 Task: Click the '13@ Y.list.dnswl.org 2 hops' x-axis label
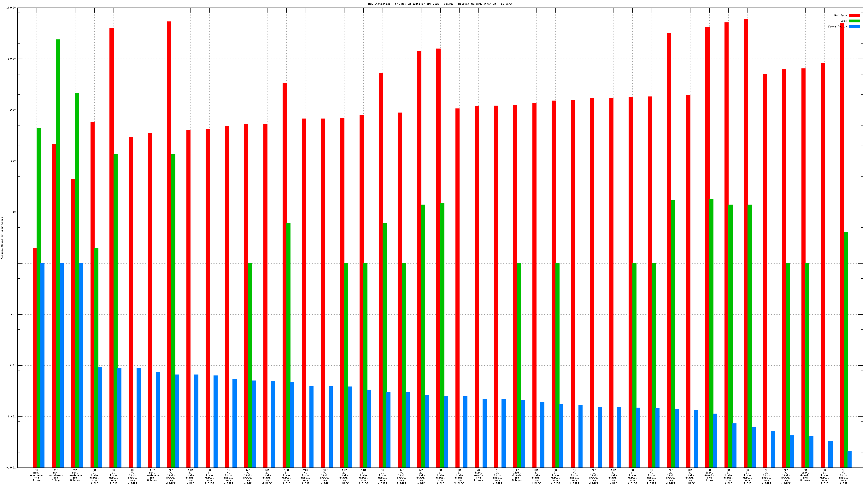tap(132, 476)
